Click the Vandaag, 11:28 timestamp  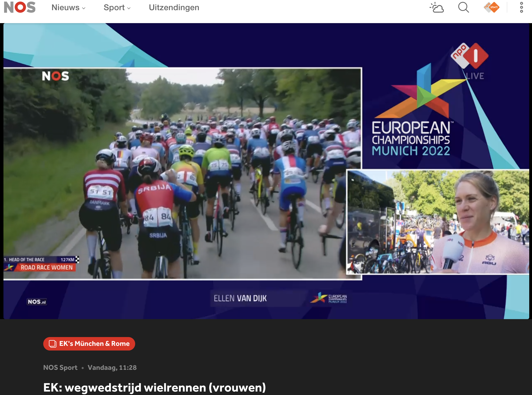tap(112, 368)
